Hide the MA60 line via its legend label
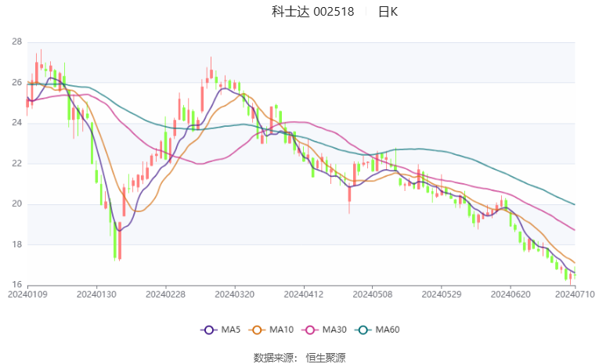The height and width of the screenshot is (364, 599). click(388, 330)
